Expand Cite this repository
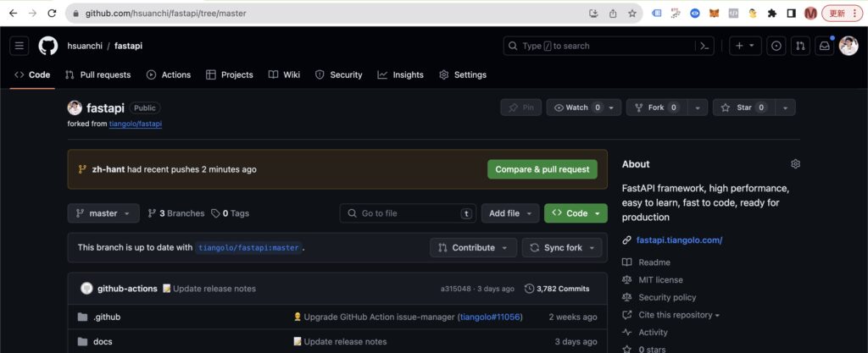The height and width of the screenshot is (353, 868). pyautogui.click(x=679, y=315)
